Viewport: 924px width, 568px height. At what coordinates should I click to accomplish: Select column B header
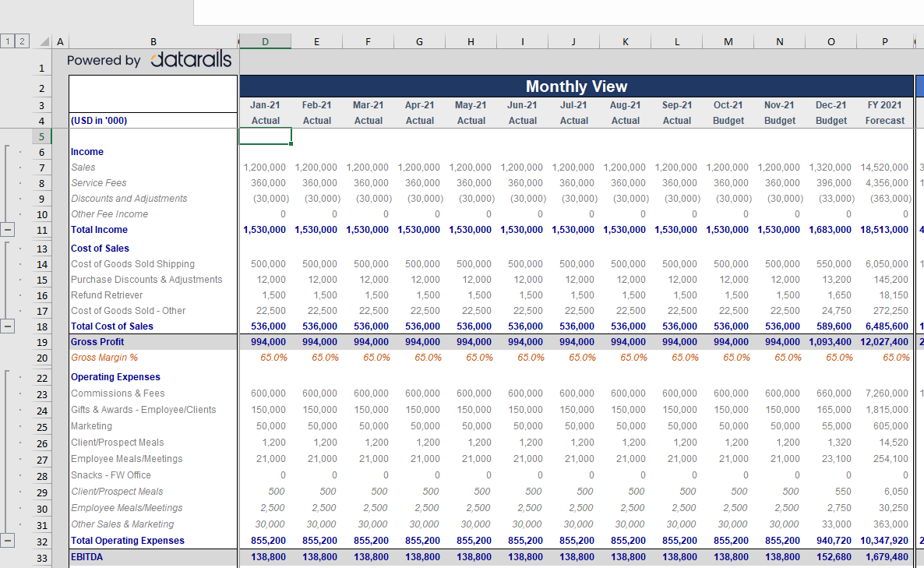[x=153, y=41]
